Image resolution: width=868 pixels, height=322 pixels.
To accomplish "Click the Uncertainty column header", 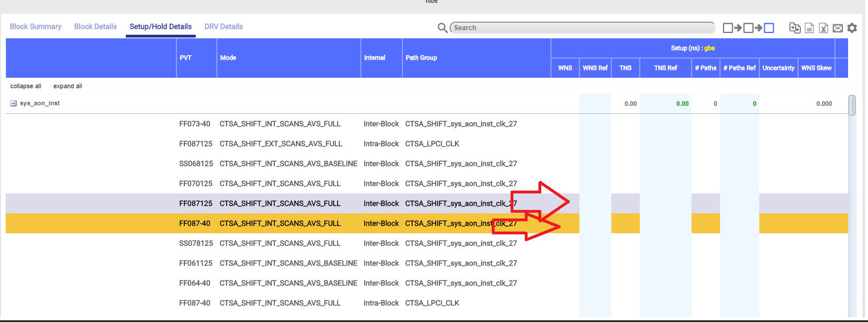I will (x=778, y=68).
